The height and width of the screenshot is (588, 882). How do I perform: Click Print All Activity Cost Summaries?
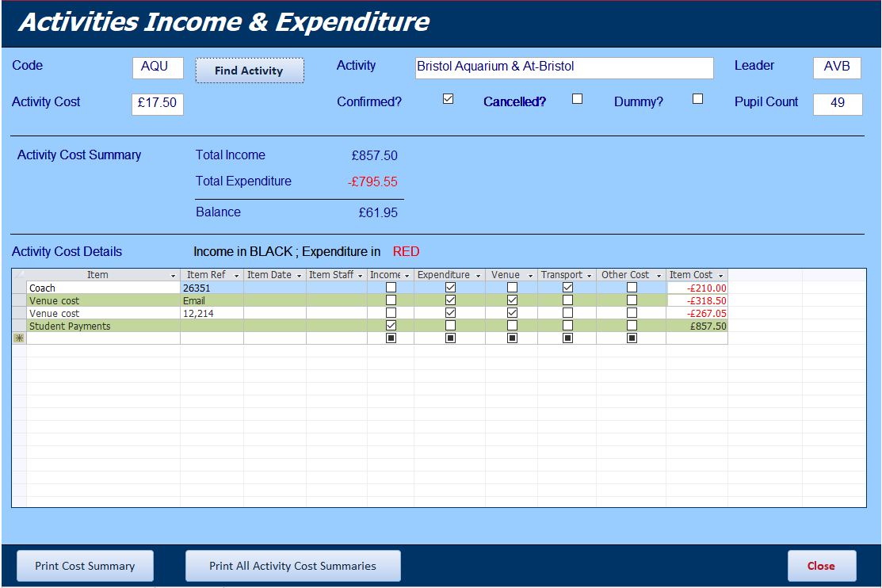[x=292, y=566]
